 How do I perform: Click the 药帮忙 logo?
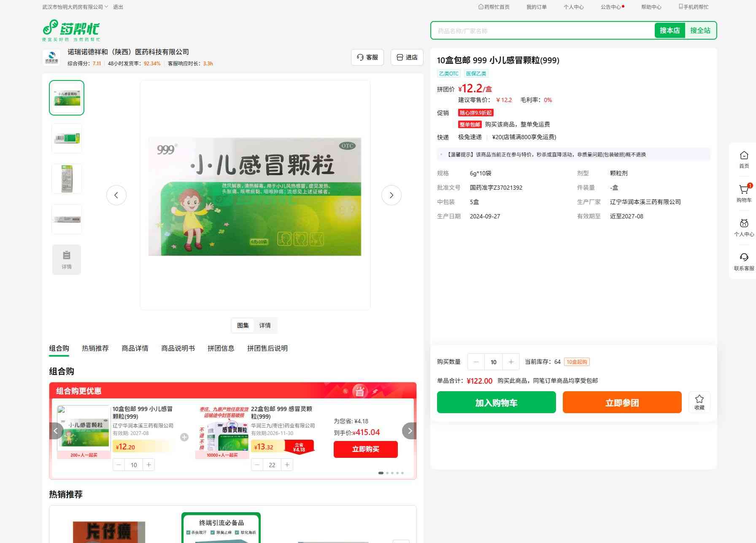coord(71,30)
